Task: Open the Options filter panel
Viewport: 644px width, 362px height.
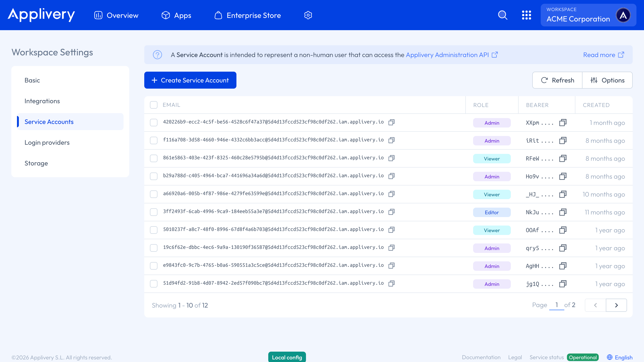Action: coord(607,80)
